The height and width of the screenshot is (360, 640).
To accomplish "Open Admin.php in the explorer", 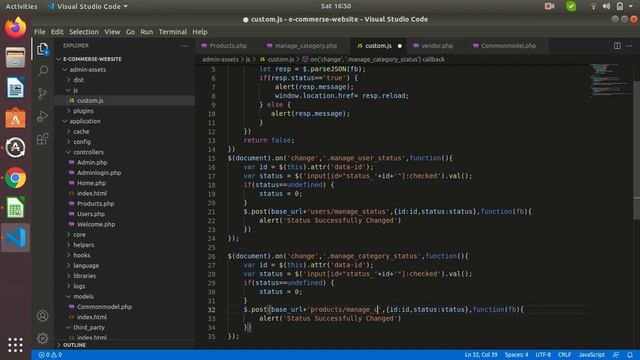I will [92, 162].
